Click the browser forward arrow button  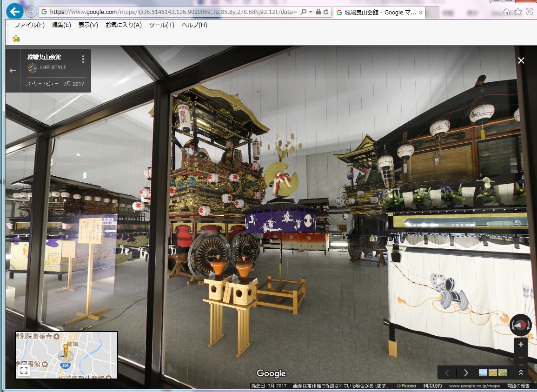click(x=31, y=12)
